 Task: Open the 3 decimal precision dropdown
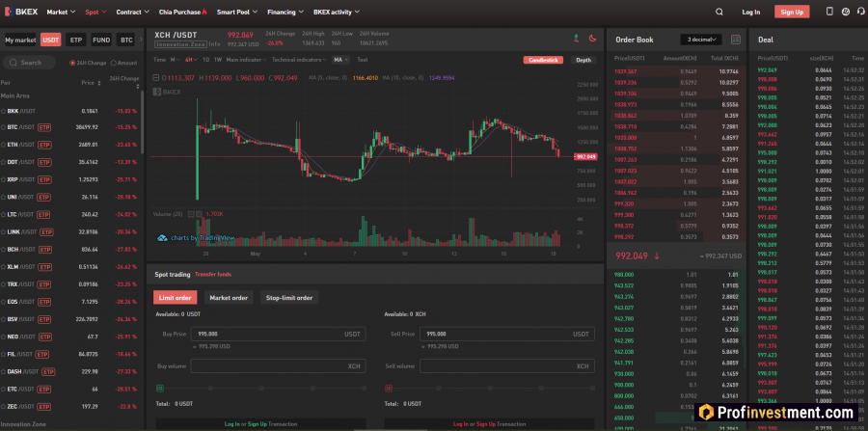pos(701,40)
